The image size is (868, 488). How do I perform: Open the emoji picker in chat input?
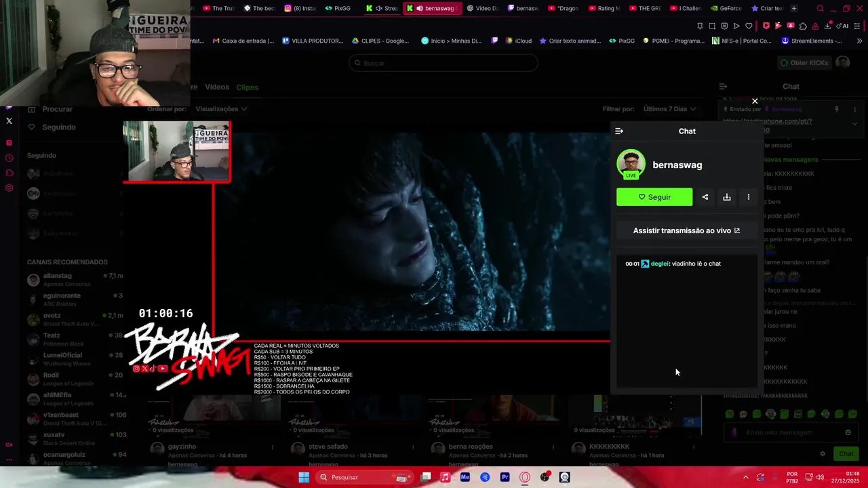pyautogui.click(x=848, y=432)
